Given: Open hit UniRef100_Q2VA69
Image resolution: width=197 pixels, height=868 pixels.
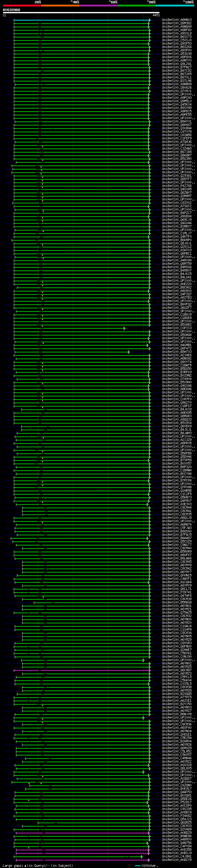Looking at the screenshot, I should (x=177, y=830).
